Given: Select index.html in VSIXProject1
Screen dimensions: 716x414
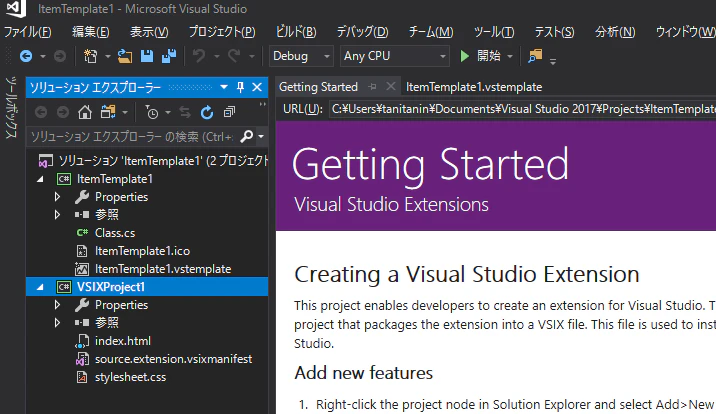Looking at the screenshot, I should coord(122,341).
